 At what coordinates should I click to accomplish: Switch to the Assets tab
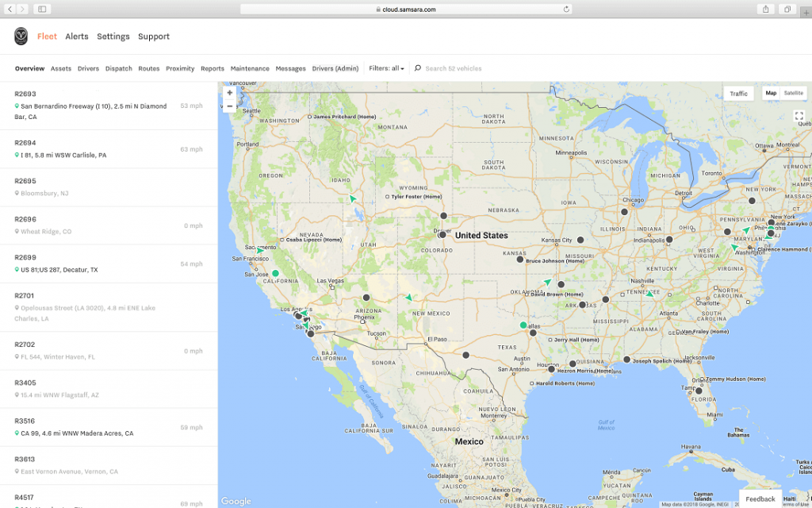point(60,68)
